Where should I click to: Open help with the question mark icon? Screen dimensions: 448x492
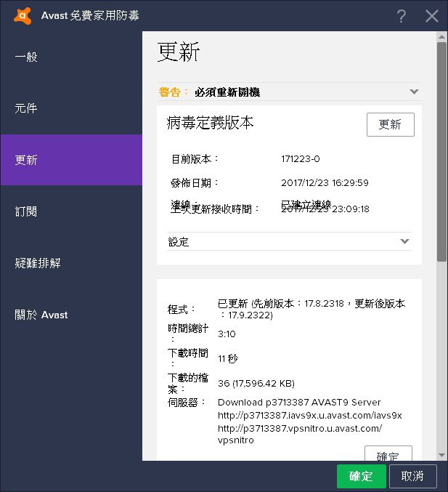402,16
